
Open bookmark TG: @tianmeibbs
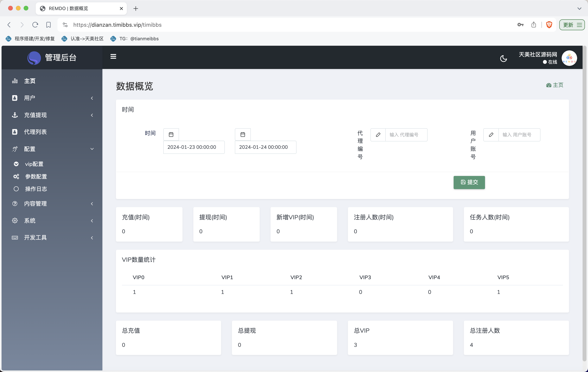click(135, 39)
